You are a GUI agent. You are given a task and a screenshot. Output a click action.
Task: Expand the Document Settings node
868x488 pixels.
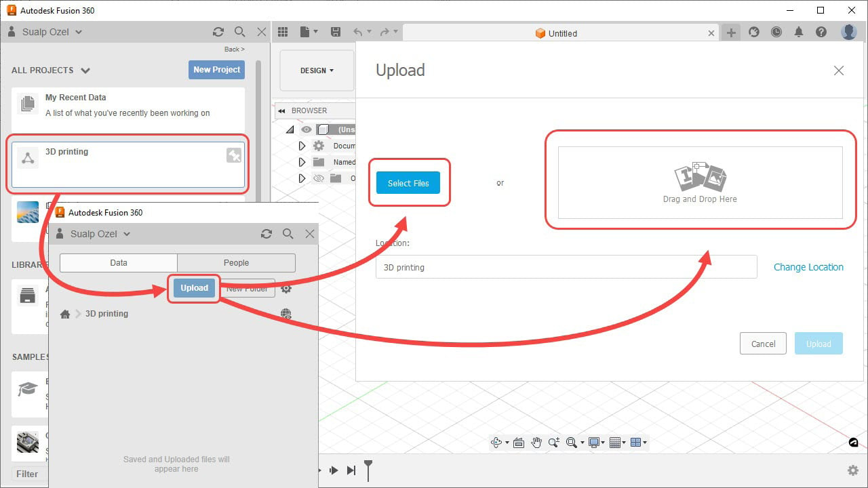(x=302, y=146)
